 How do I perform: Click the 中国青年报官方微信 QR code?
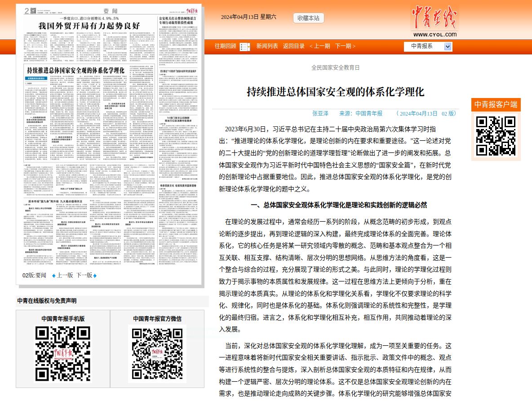coord(157,354)
